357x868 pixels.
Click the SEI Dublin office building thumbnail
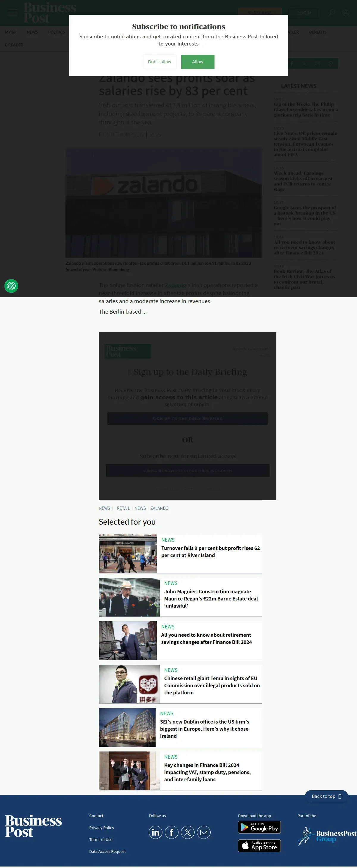pyautogui.click(x=127, y=727)
